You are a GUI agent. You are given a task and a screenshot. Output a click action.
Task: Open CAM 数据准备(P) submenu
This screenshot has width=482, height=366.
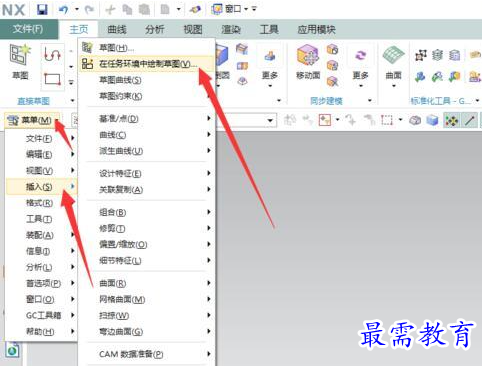(x=147, y=354)
